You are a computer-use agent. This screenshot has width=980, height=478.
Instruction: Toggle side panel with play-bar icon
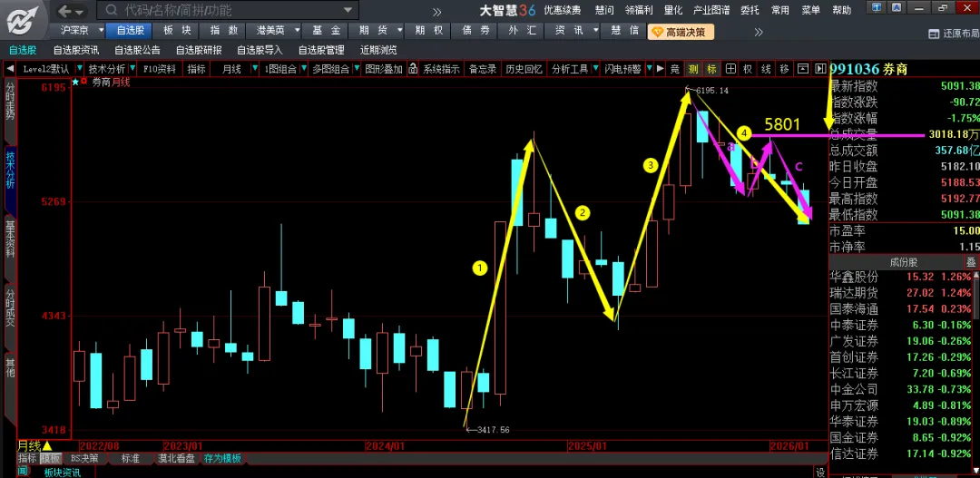coord(820,69)
